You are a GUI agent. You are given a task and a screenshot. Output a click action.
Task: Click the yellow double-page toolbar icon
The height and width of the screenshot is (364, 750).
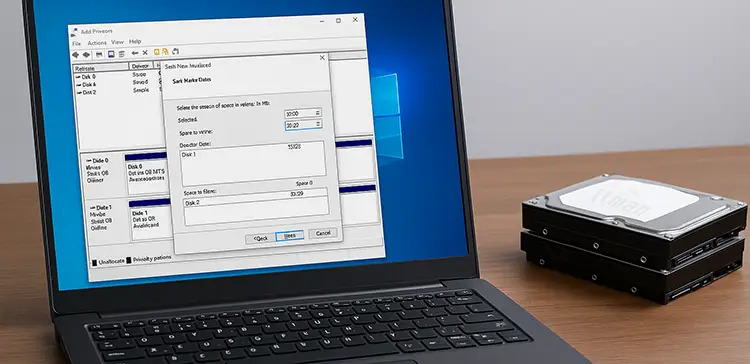click(x=165, y=52)
